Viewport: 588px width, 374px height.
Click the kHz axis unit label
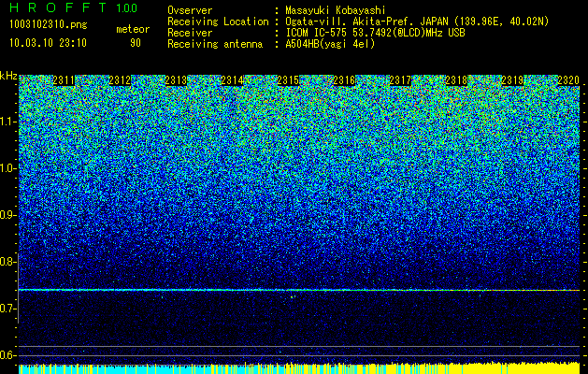pos(8,76)
